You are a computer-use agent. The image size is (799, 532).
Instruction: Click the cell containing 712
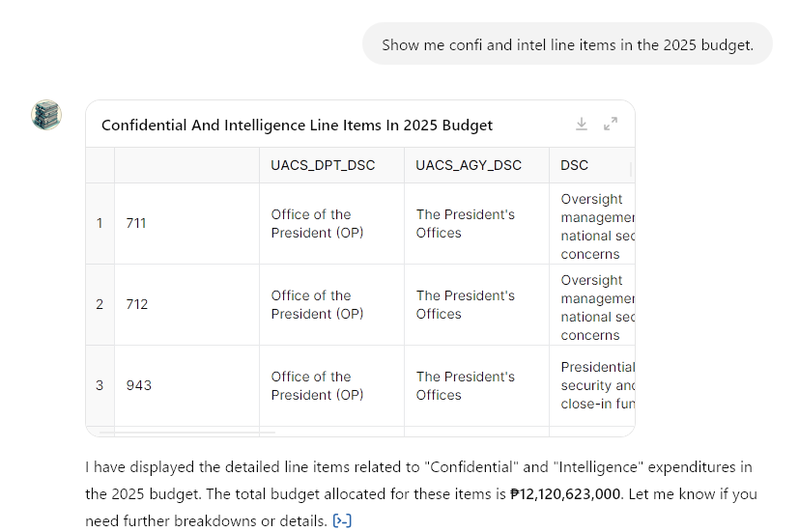click(187, 304)
